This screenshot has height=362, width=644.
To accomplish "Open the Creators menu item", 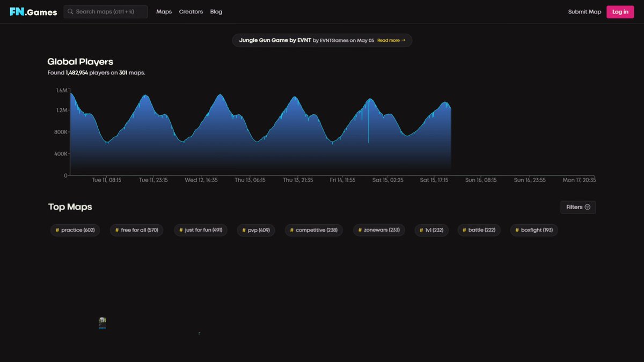I will 191,12.
